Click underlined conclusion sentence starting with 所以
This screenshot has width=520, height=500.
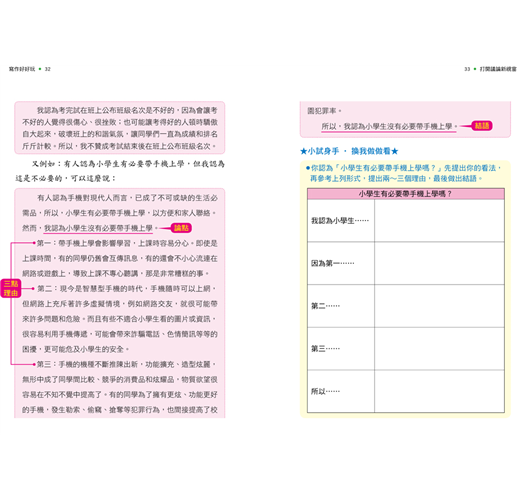pos(389,127)
